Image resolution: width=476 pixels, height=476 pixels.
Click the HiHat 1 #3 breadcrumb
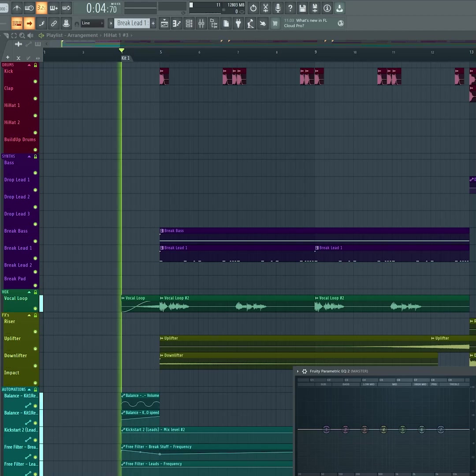point(116,35)
